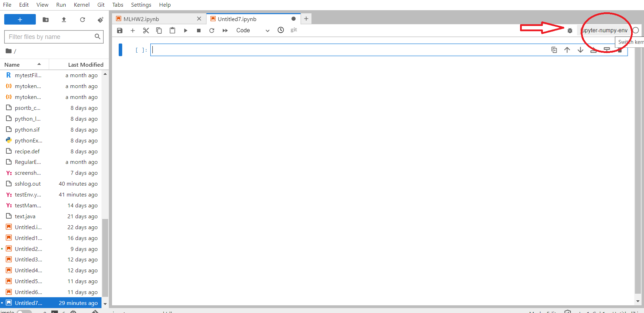Image resolution: width=644 pixels, height=313 pixels.
Task: Click the upload files icon
Action: coord(64,20)
